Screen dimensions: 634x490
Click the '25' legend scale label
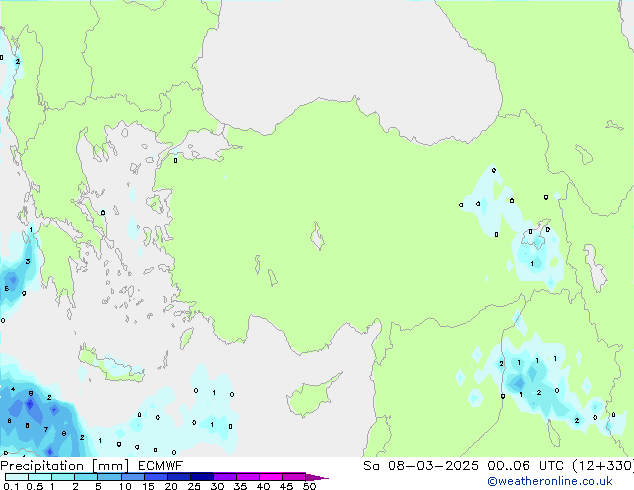click(x=194, y=486)
